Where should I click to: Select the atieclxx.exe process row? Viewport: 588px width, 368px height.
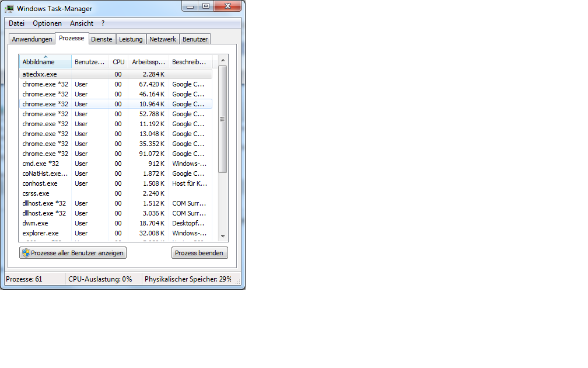116,74
